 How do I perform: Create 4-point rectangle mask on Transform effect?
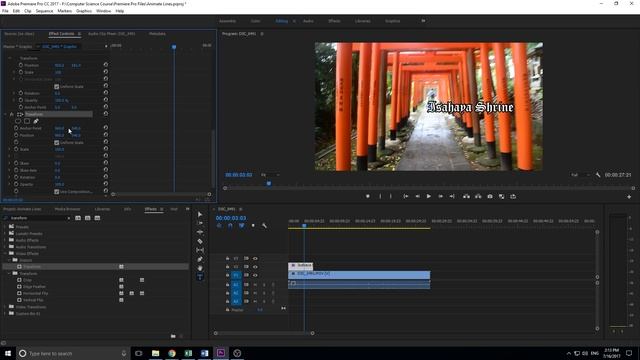click(27, 121)
